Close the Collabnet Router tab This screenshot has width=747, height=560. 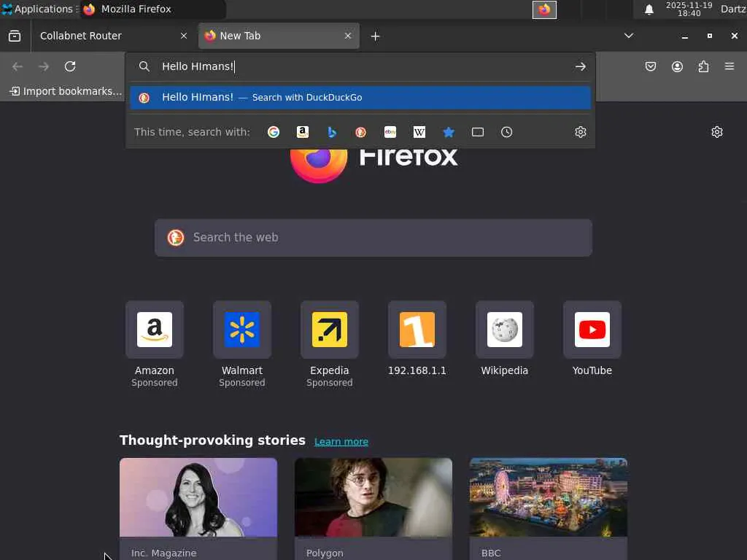(183, 36)
